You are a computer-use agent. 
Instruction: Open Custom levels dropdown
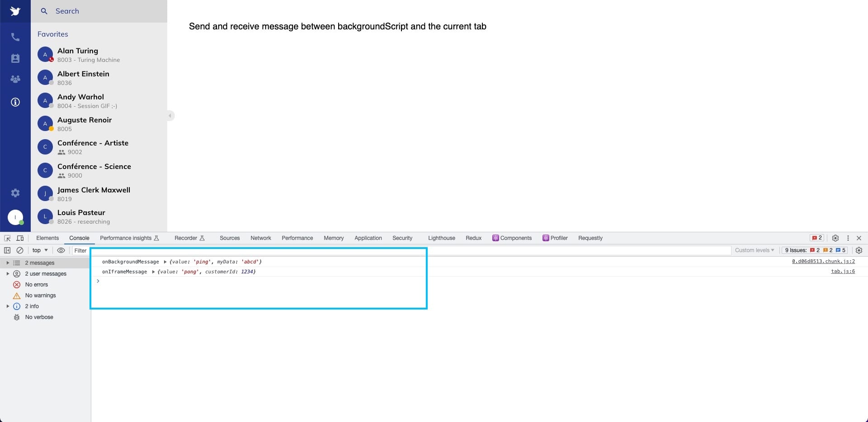(755, 250)
